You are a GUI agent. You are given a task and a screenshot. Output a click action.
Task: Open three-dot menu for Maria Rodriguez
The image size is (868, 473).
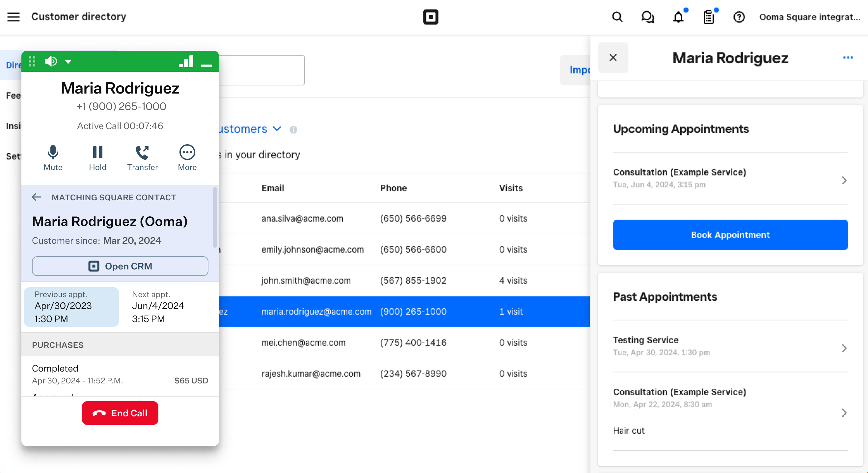pos(848,58)
